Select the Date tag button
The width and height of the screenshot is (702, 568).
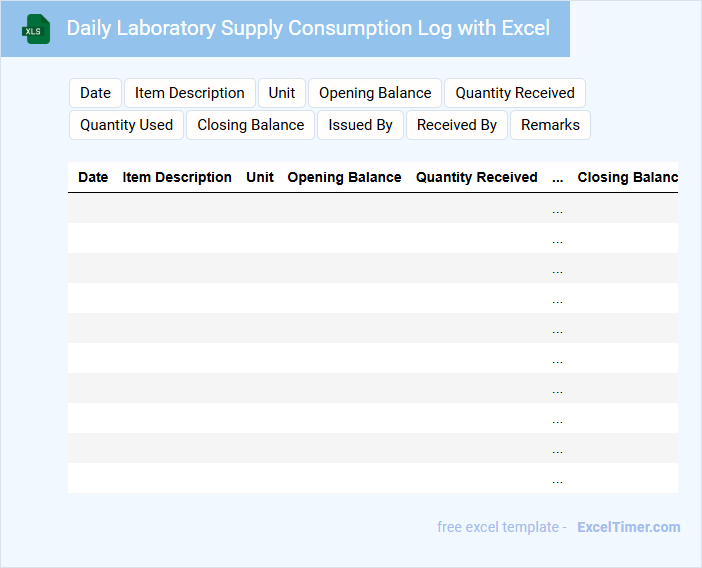tap(95, 93)
